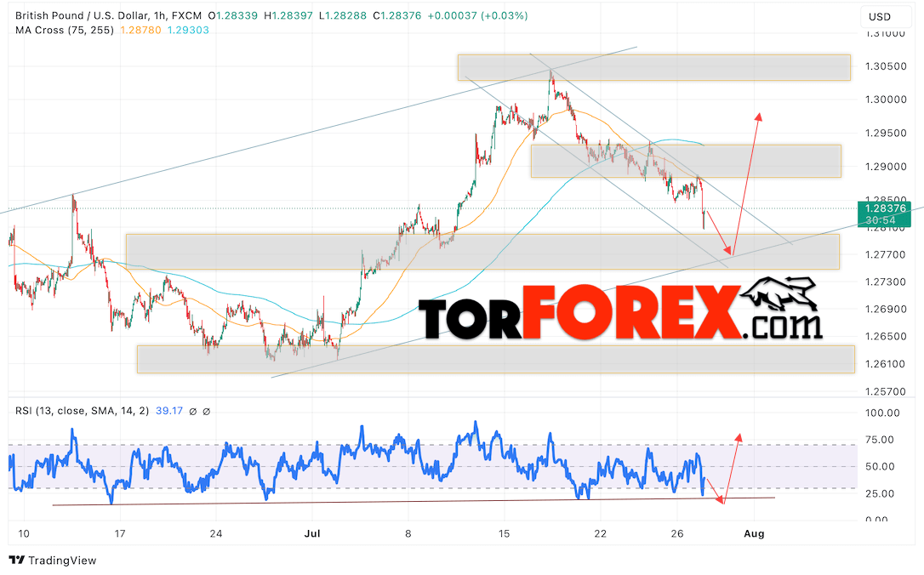Click the date label 15 on time axis
The width and height of the screenshot is (924, 575).
click(x=504, y=534)
